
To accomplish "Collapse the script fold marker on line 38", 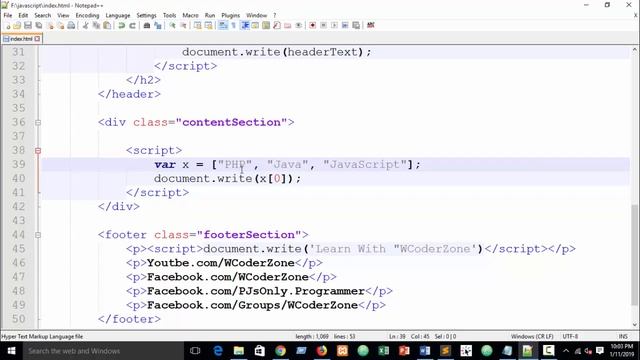I will point(38,151).
